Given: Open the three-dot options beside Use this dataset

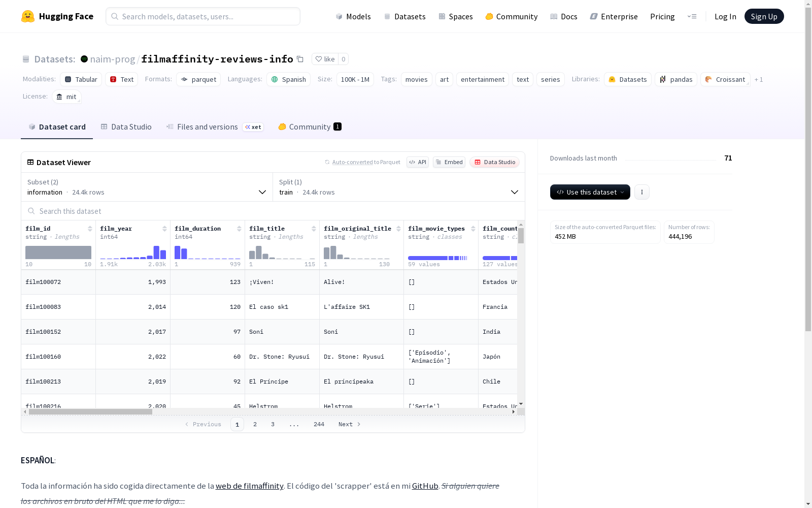Looking at the screenshot, I should [642, 192].
